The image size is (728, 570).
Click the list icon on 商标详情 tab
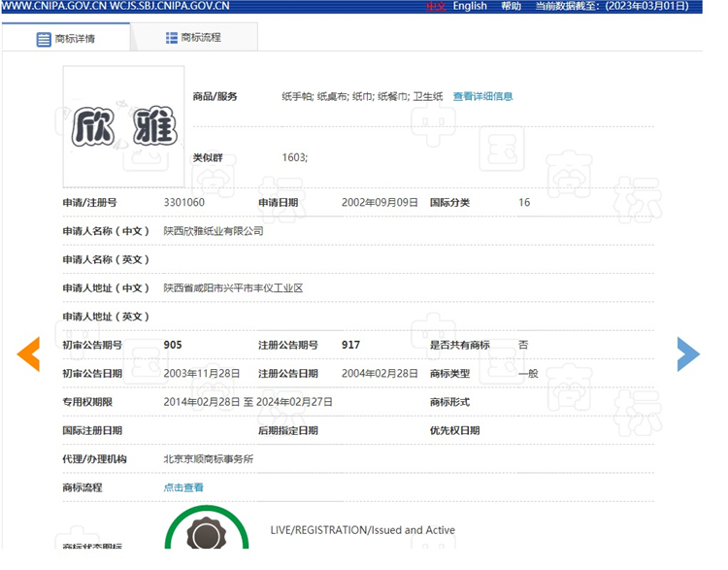pyautogui.click(x=44, y=40)
